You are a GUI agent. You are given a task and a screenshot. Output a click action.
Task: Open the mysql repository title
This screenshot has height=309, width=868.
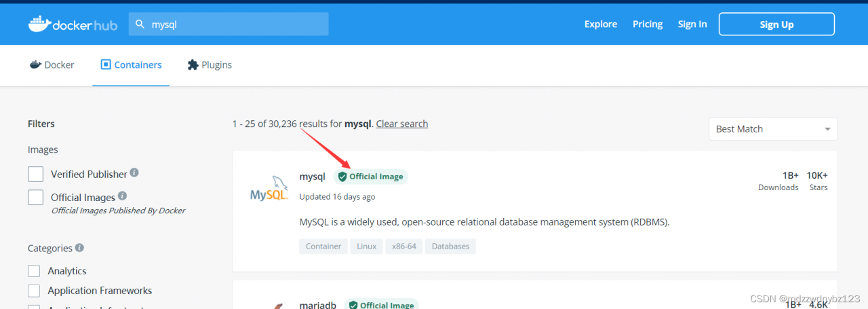[x=313, y=177]
